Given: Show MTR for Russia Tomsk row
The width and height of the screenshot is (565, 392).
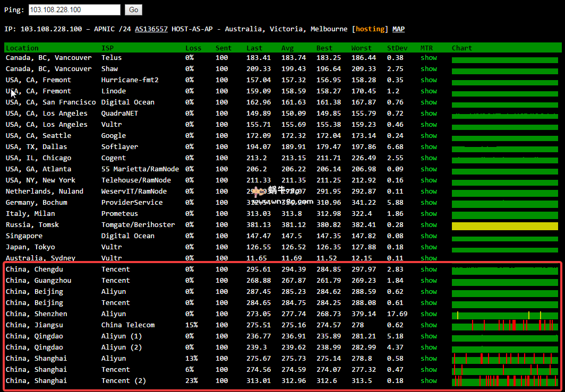Looking at the screenshot, I should [429, 224].
